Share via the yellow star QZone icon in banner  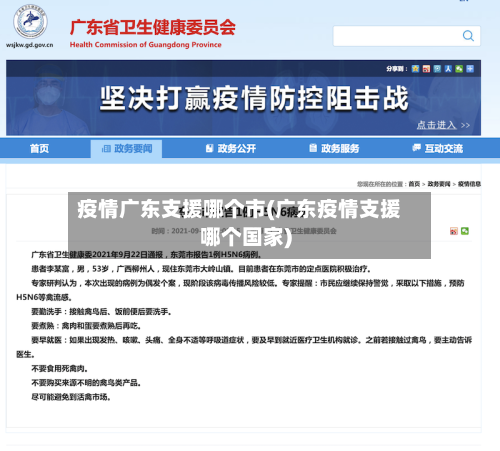click(415, 69)
